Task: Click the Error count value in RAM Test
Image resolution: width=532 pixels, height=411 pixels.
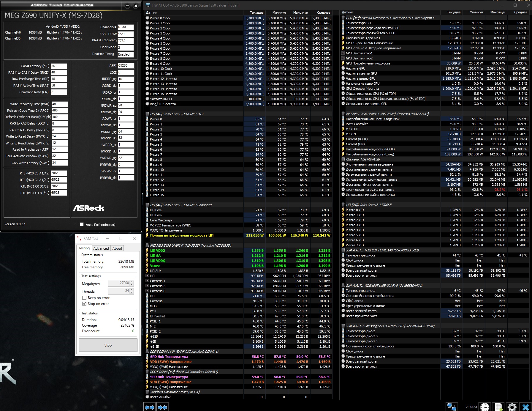Action: [x=133, y=331]
